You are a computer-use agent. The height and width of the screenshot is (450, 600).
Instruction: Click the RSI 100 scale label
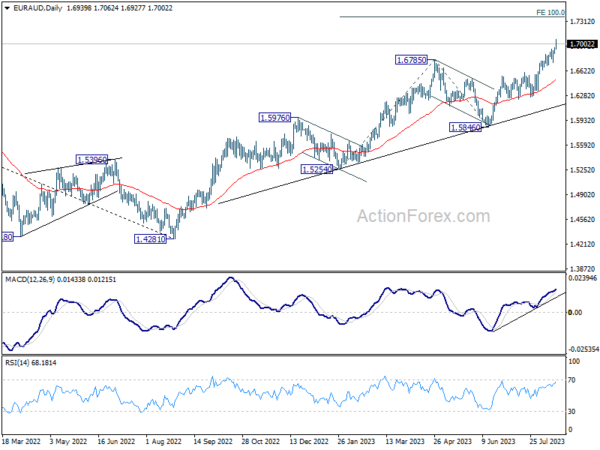[574, 361]
